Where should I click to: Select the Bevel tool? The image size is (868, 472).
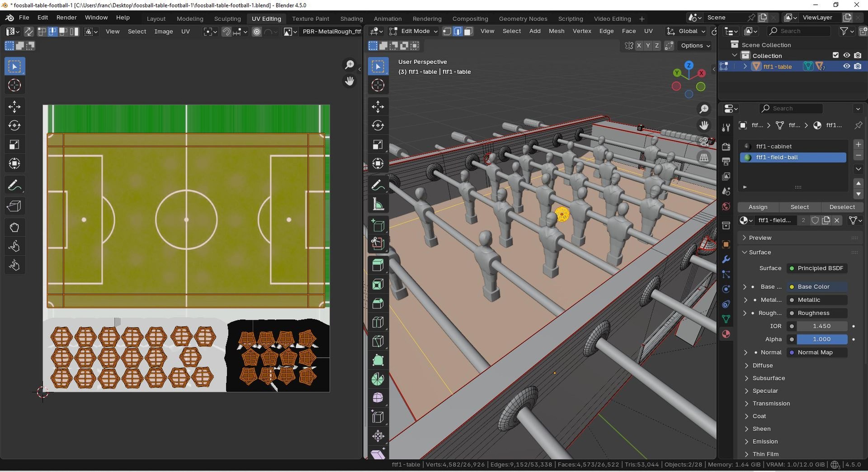point(378,303)
